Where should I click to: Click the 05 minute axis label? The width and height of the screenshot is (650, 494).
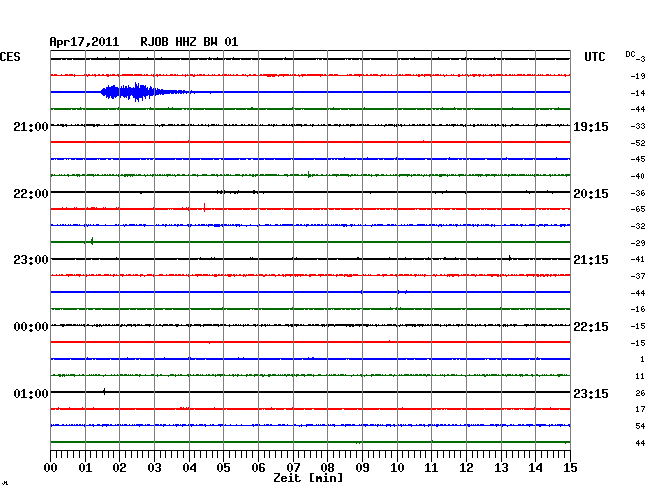223,467
